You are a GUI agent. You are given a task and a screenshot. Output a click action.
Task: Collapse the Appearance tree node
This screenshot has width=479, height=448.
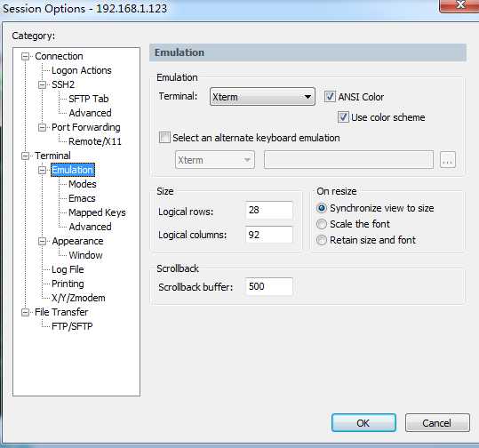(x=42, y=241)
